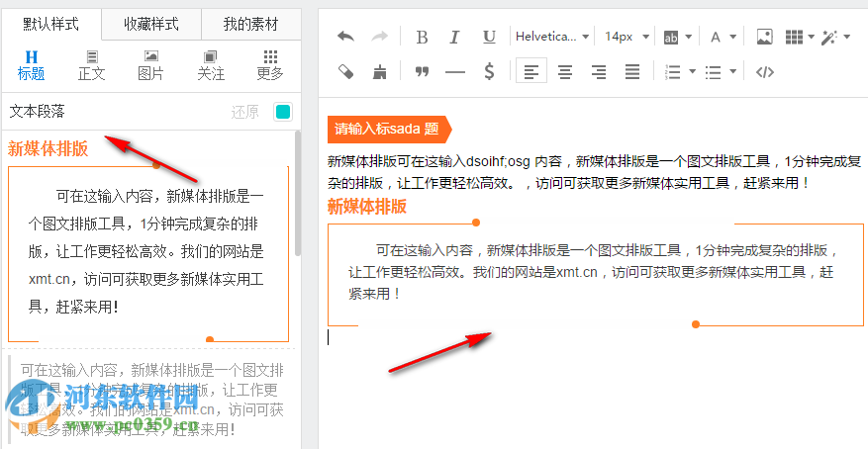Click the 还原 reset link

(244, 112)
